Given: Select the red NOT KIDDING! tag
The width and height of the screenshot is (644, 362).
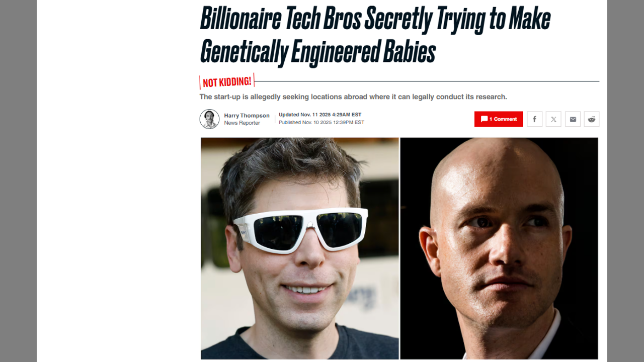Looking at the screenshot, I should (227, 81).
